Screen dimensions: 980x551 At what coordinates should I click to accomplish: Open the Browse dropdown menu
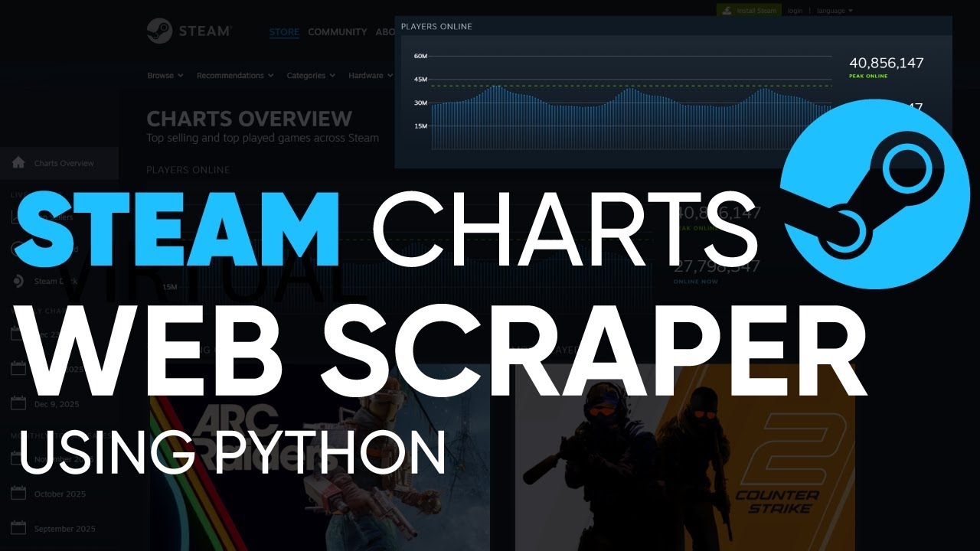[165, 76]
